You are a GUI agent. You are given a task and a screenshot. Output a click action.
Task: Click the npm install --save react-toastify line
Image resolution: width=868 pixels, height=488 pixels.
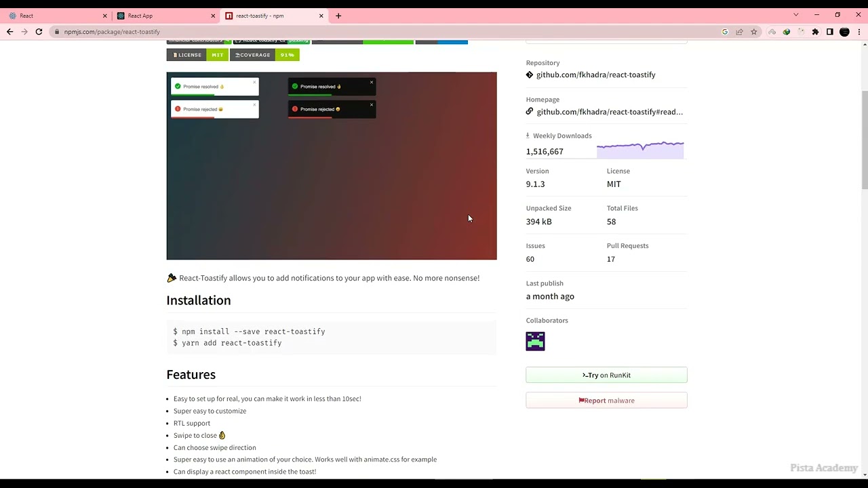249,331
